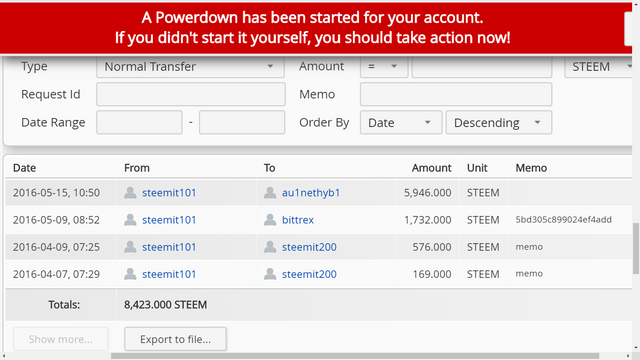Click user icon beside steemit200 in 576.000 row

pyautogui.click(x=270, y=247)
